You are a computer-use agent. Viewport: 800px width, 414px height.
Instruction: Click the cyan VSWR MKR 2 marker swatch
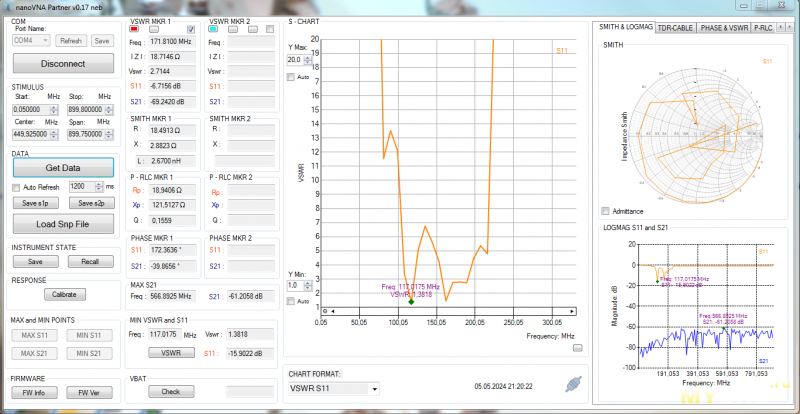(214, 30)
